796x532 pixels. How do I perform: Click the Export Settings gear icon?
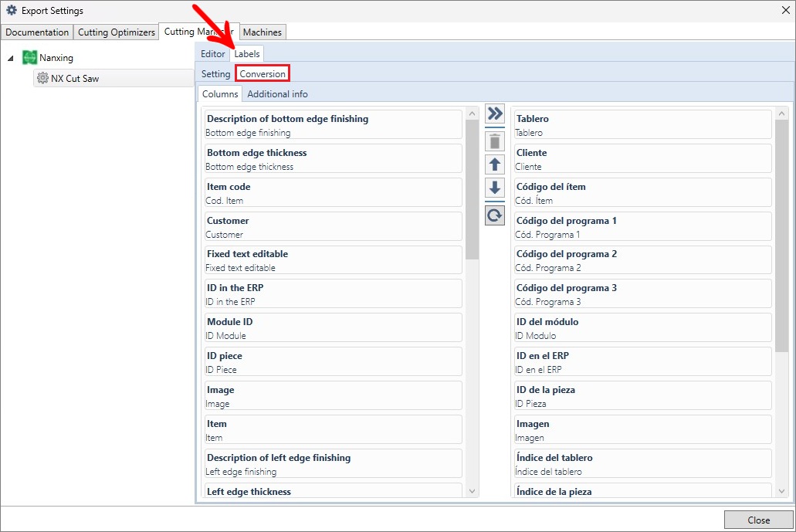tap(11, 10)
